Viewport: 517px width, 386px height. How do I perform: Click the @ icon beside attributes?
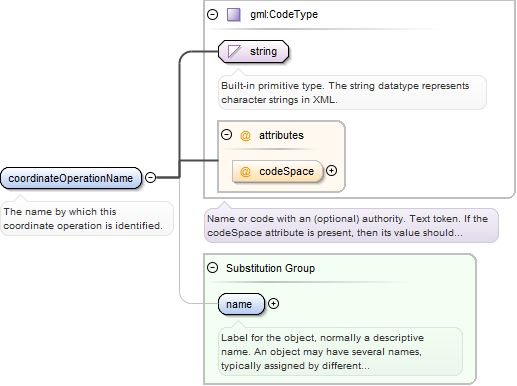[x=245, y=136]
